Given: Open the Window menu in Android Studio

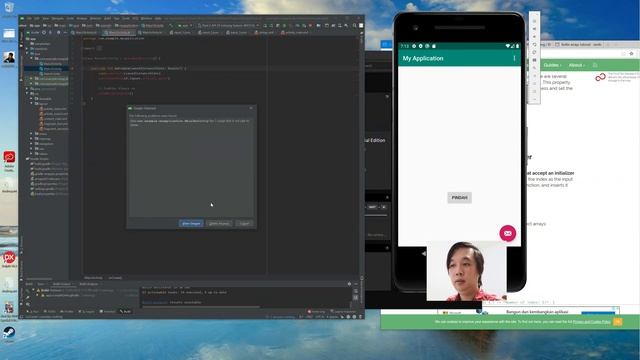Looking at the screenshot, I should tap(147, 18).
